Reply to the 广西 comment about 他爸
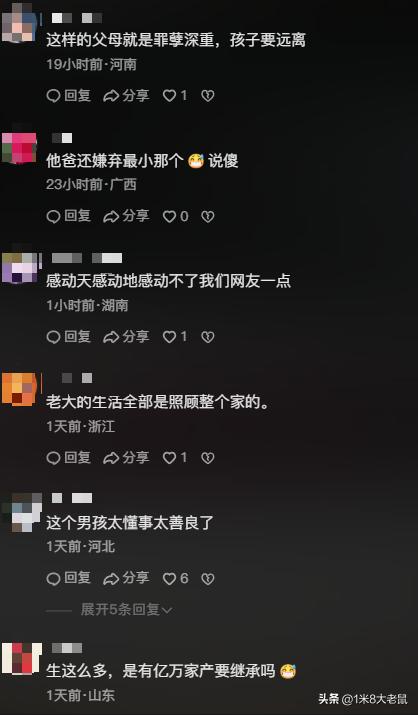The height and width of the screenshot is (715, 418). (x=69, y=216)
